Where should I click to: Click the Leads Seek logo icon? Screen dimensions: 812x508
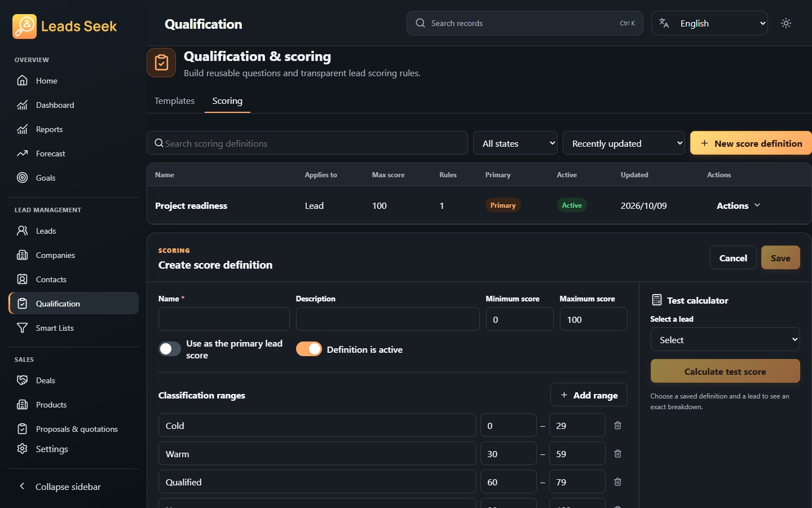tap(24, 27)
